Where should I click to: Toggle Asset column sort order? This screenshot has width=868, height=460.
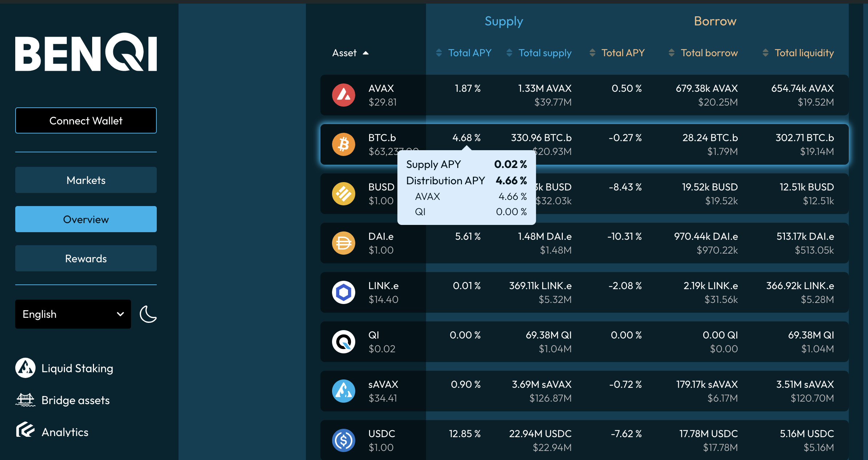(350, 53)
